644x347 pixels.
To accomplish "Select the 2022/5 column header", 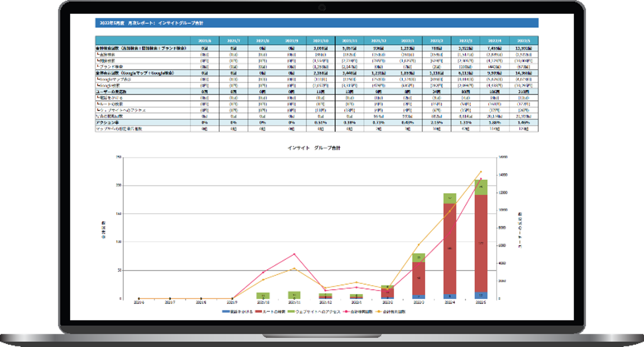I will click(x=524, y=41).
